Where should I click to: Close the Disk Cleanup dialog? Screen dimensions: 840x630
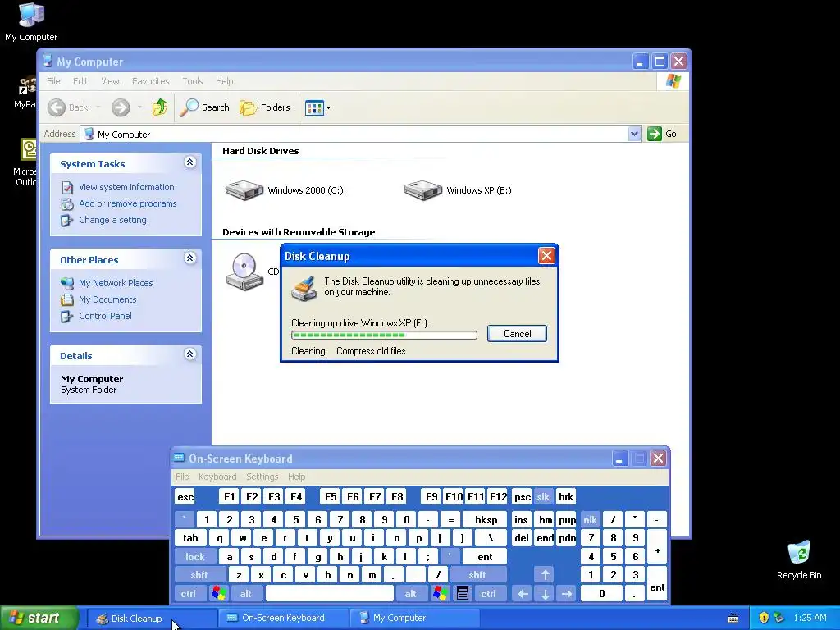546,256
